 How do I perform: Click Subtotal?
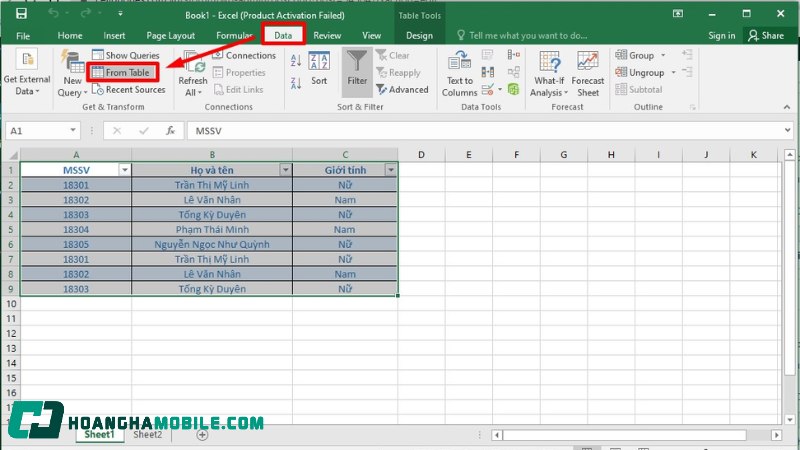click(639, 90)
